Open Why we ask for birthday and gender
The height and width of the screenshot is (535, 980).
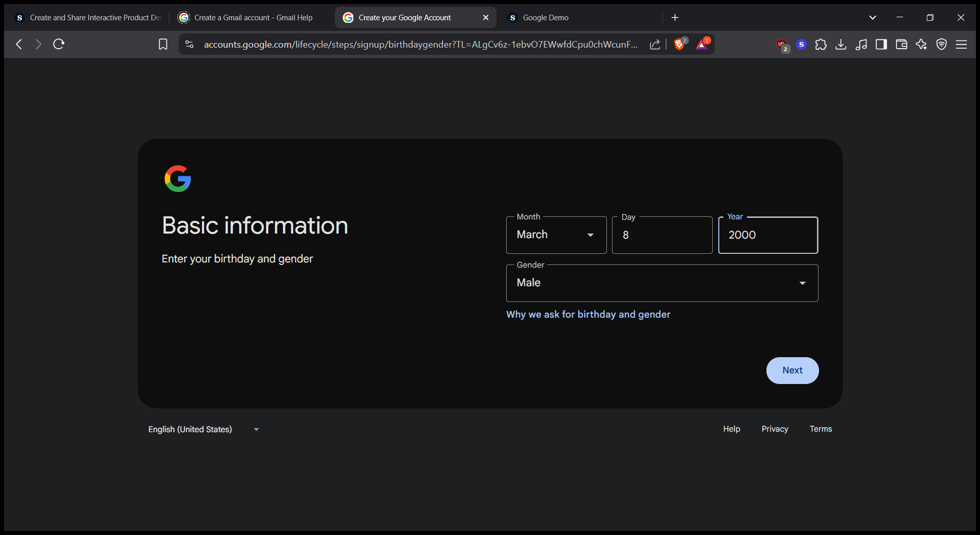coord(588,315)
